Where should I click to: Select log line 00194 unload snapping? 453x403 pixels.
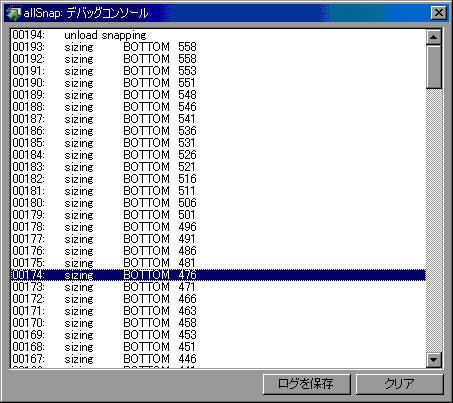(x=218, y=35)
